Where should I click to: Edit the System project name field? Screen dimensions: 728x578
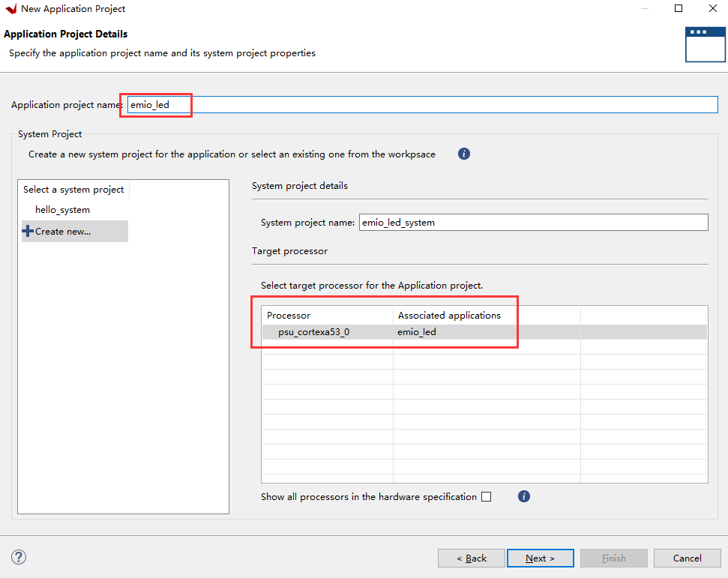[532, 223]
